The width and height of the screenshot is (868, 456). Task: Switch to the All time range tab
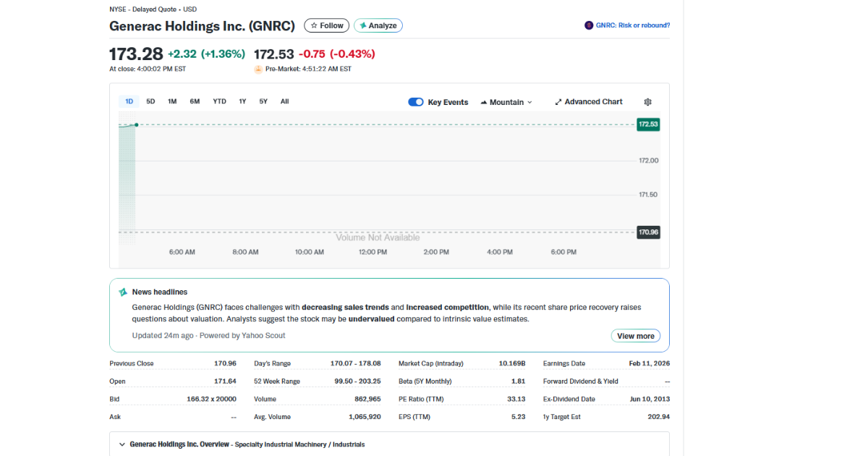pos(284,101)
